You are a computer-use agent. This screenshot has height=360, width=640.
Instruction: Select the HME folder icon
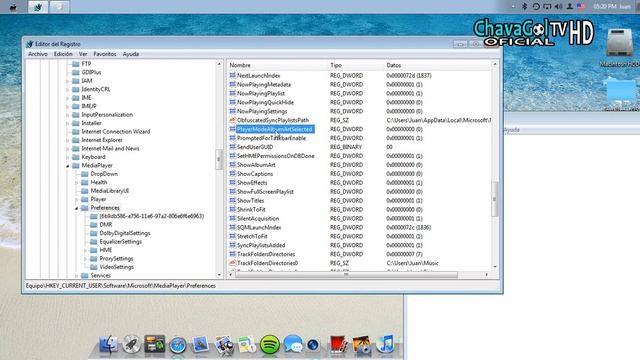[93, 250]
